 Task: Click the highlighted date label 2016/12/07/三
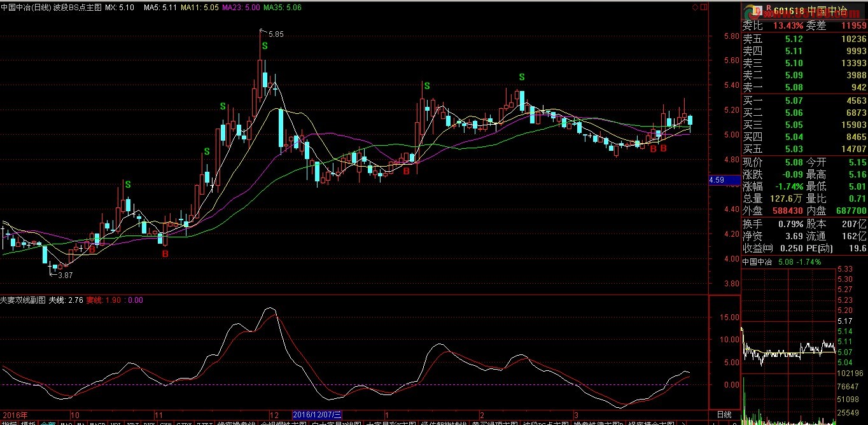(316, 414)
